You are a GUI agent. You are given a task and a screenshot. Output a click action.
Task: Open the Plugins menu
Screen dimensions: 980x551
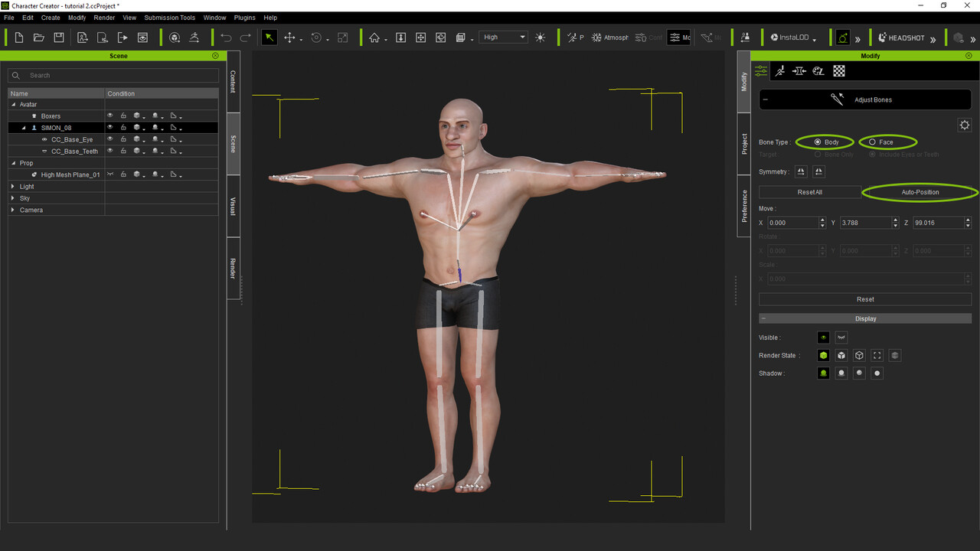pos(245,18)
